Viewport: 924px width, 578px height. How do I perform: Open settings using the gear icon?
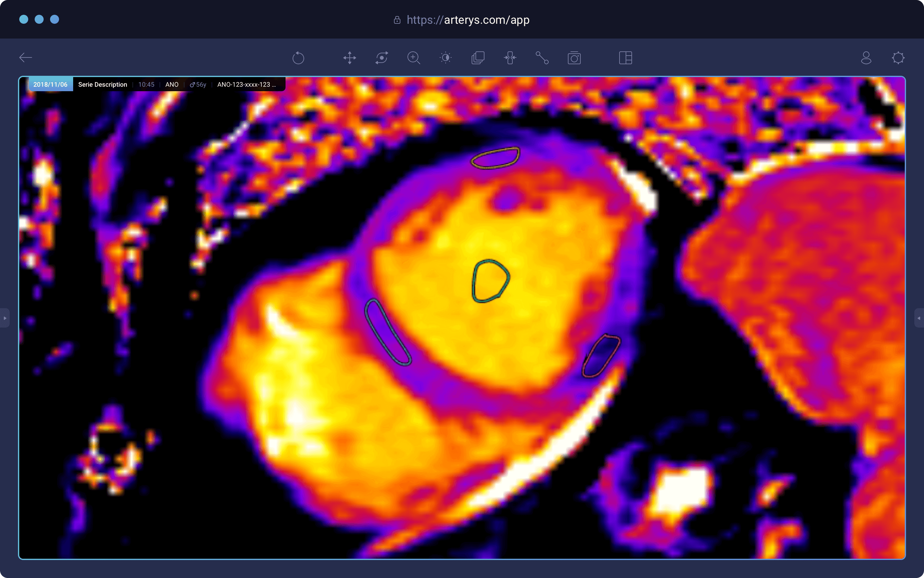pyautogui.click(x=898, y=58)
